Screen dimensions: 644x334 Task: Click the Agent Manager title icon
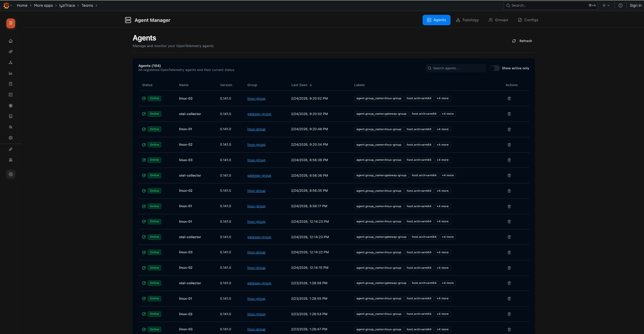tap(128, 20)
